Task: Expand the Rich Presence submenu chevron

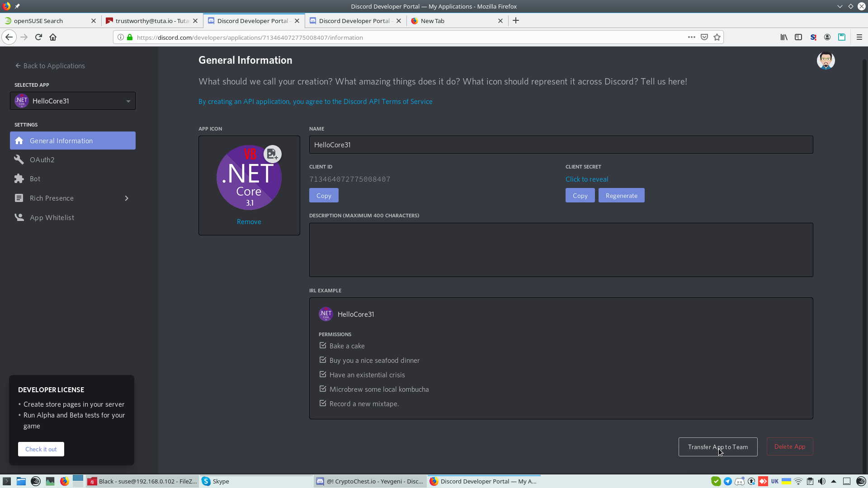Action: [127, 198]
